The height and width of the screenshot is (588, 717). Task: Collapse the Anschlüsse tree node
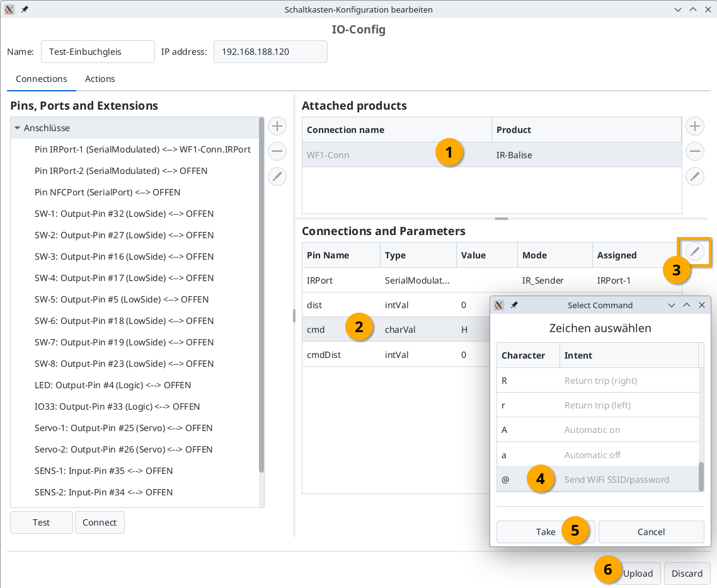(x=18, y=128)
